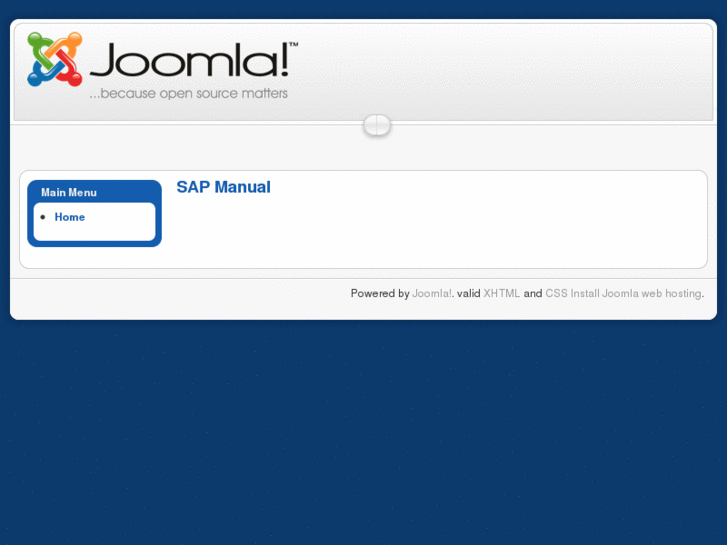Viewport: 727px width, 545px height.
Task: Click the 'Powered by' footer text
Action: 380,294
